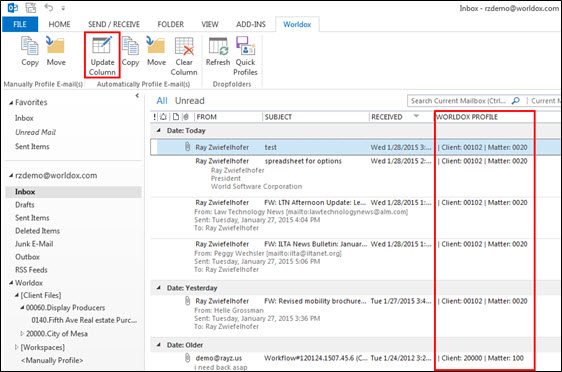Screen dimensions: 562x372
Task: Expand the [Workspaces] node
Action: pyautogui.click(x=16, y=347)
